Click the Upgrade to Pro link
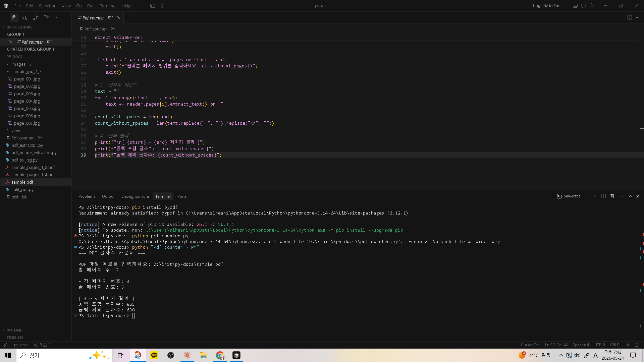The image size is (644, 362). tap(546, 6)
